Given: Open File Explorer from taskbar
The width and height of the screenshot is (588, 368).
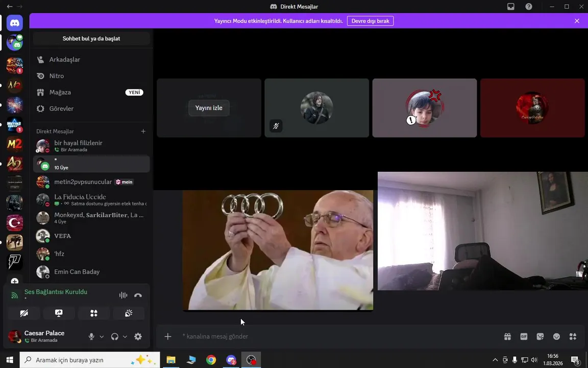Looking at the screenshot, I should [171, 360].
